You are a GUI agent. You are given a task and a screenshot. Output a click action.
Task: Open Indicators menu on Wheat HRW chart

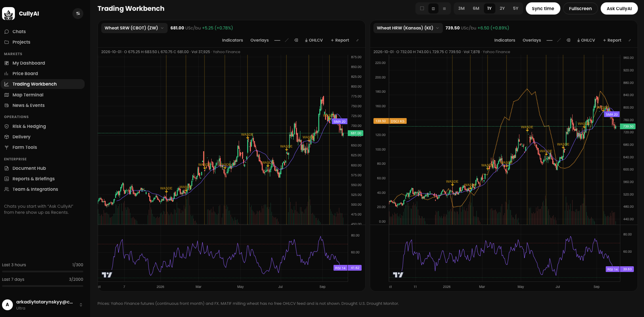point(505,40)
